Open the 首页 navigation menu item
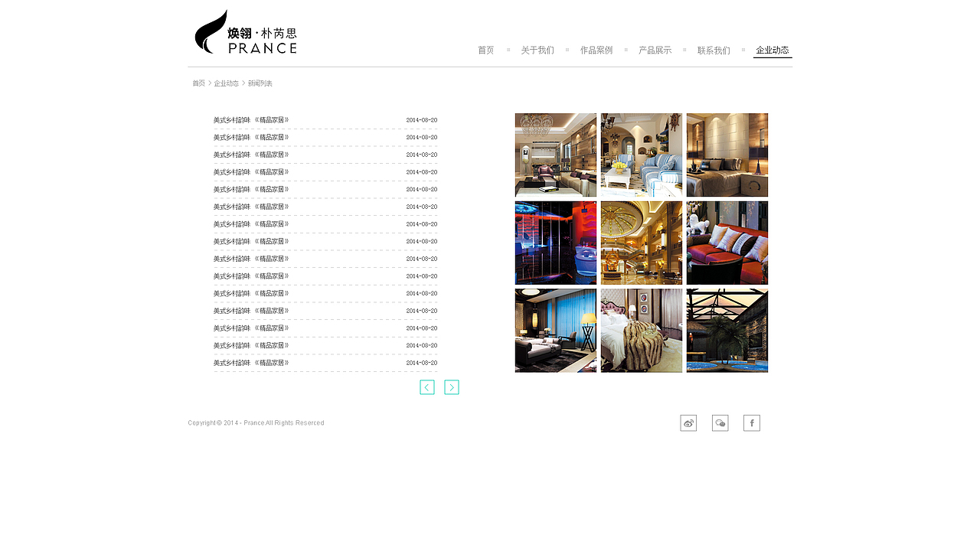The width and height of the screenshot is (980, 551). coord(486,51)
